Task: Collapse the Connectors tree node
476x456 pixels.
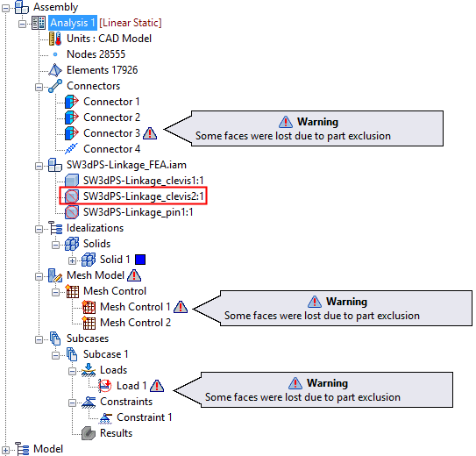Action: click(39, 87)
